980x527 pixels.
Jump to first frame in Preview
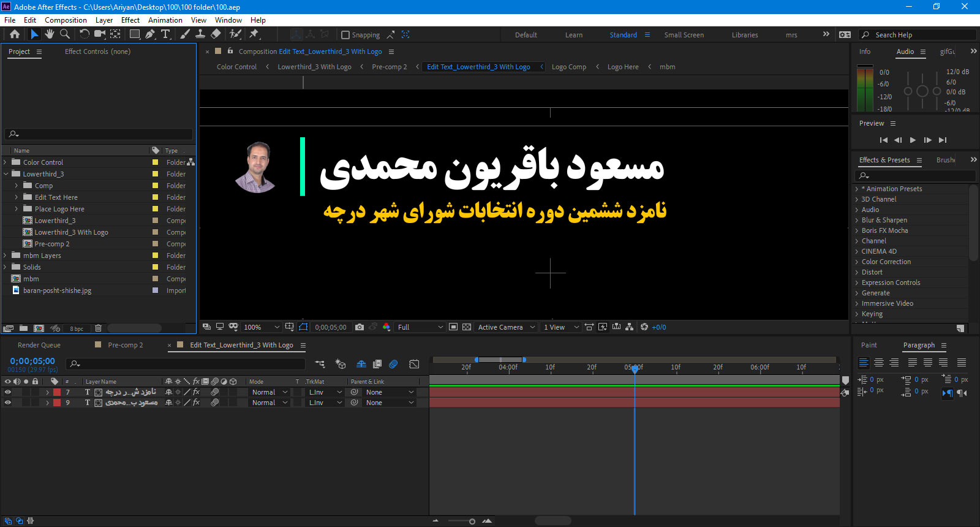(883, 140)
